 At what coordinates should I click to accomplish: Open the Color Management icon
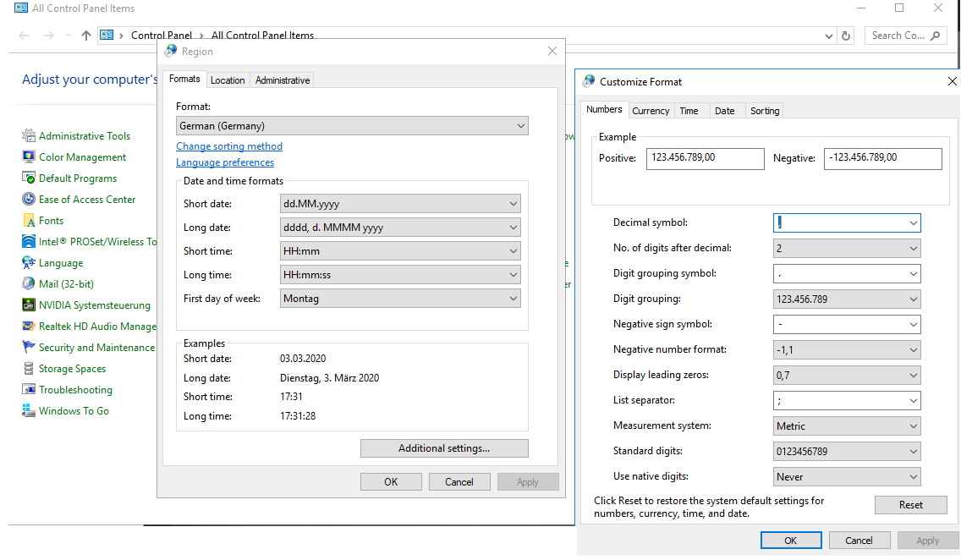[30, 157]
